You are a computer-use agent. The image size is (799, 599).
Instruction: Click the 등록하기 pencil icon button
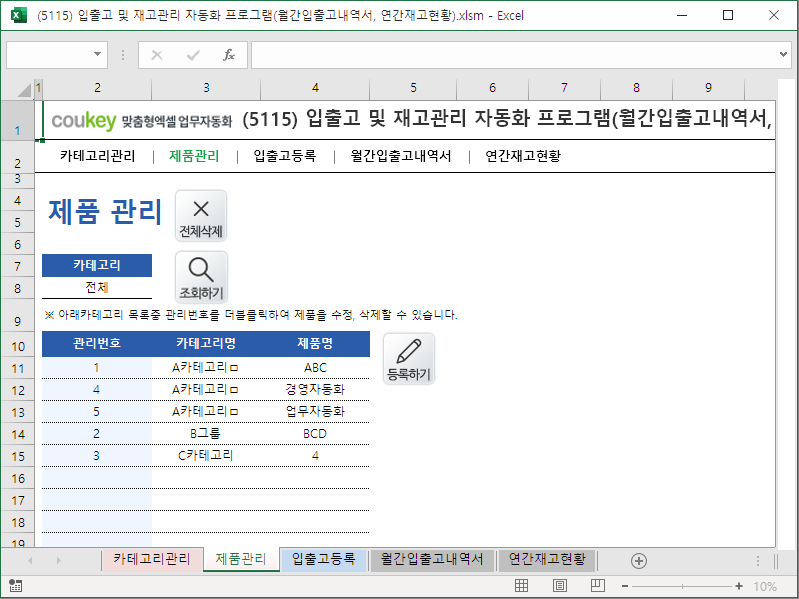(409, 359)
